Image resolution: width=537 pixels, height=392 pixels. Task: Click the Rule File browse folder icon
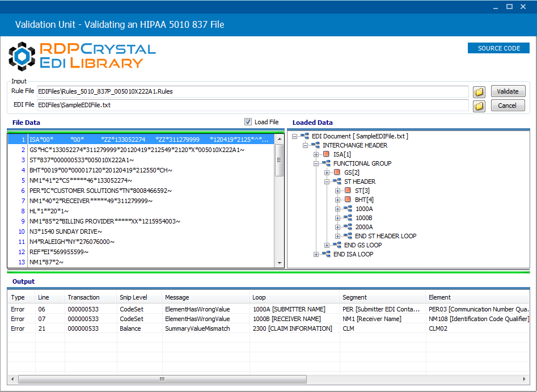tap(479, 92)
